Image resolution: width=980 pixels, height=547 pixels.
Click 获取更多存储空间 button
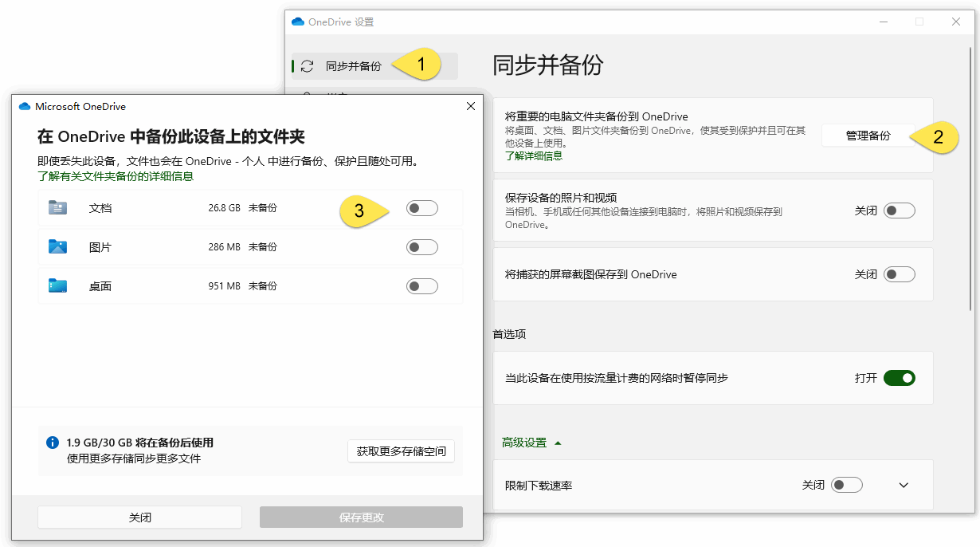pyautogui.click(x=401, y=451)
